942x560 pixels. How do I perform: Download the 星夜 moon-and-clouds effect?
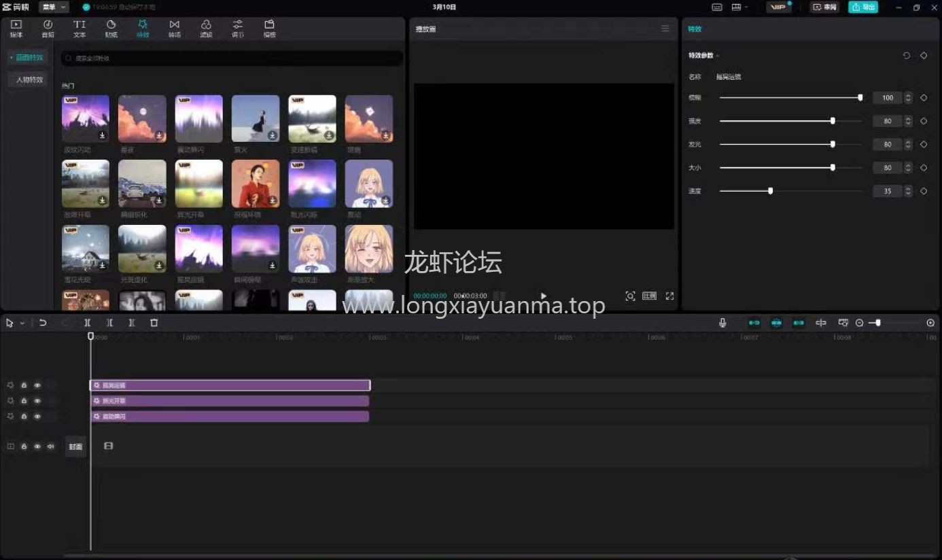pos(159,135)
